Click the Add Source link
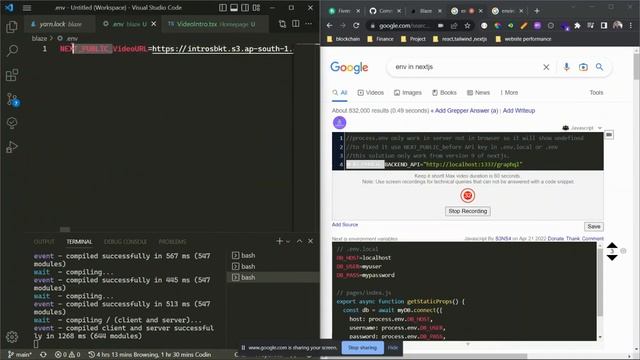The image size is (640, 360). click(x=344, y=224)
